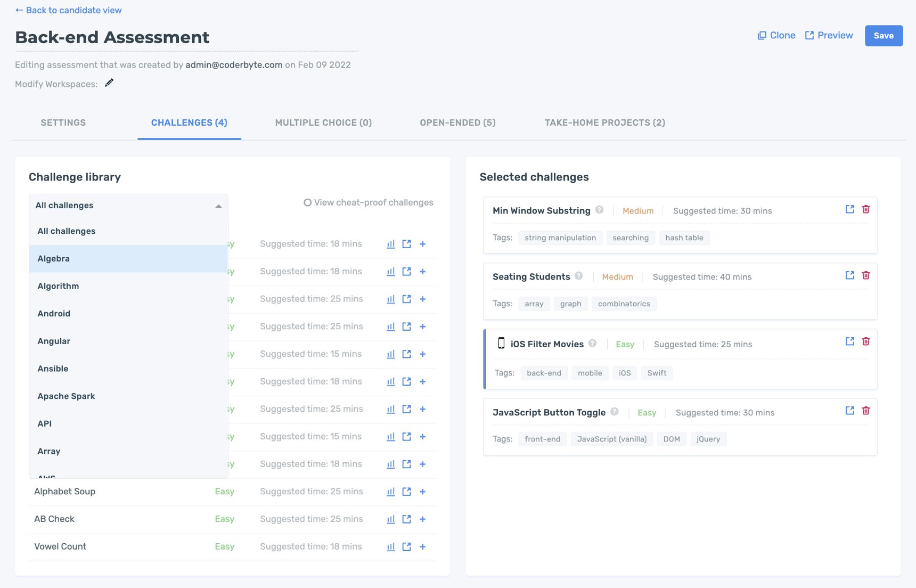Go back to candidate view
Image resolution: width=916 pixels, height=588 pixels.
point(68,10)
